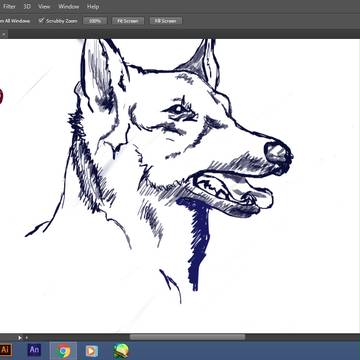Switch to Google Chrome in taskbar
360x360 pixels.
(x=63, y=351)
